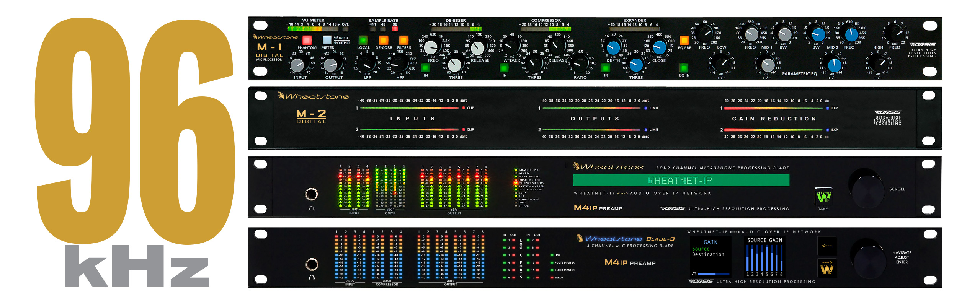Click the 96 sample rate indicator LED
Screen dimensions: 980x306
tap(395, 29)
